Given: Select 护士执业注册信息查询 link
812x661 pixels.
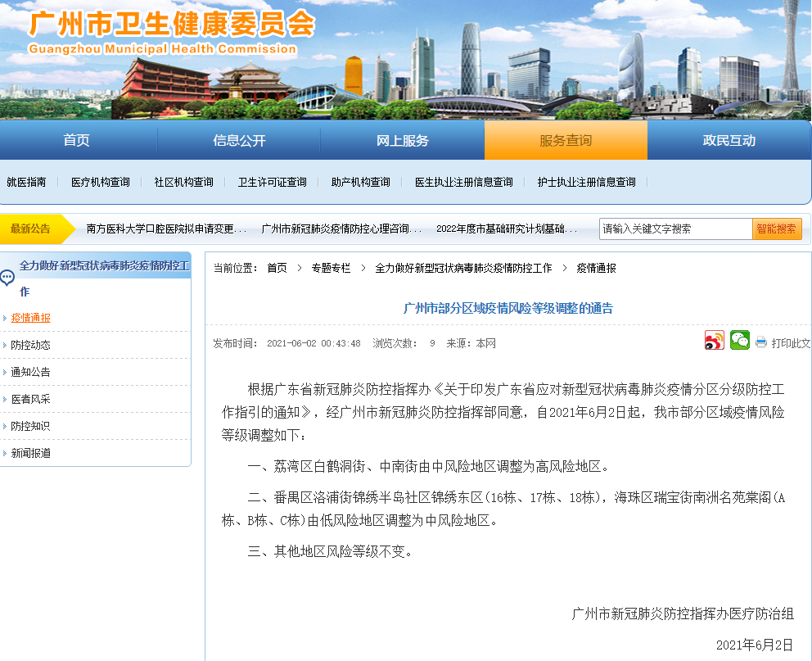Looking at the screenshot, I should click(586, 183).
